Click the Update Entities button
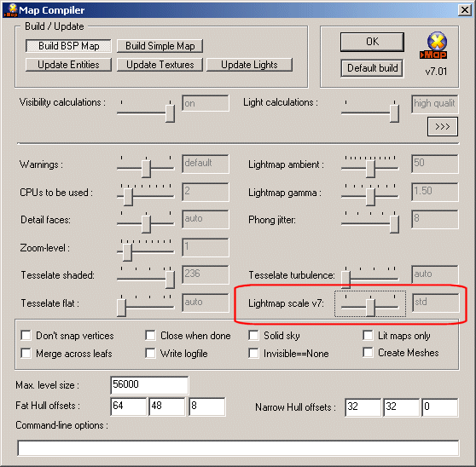This screenshot has height=467, width=476. [68, 65]
